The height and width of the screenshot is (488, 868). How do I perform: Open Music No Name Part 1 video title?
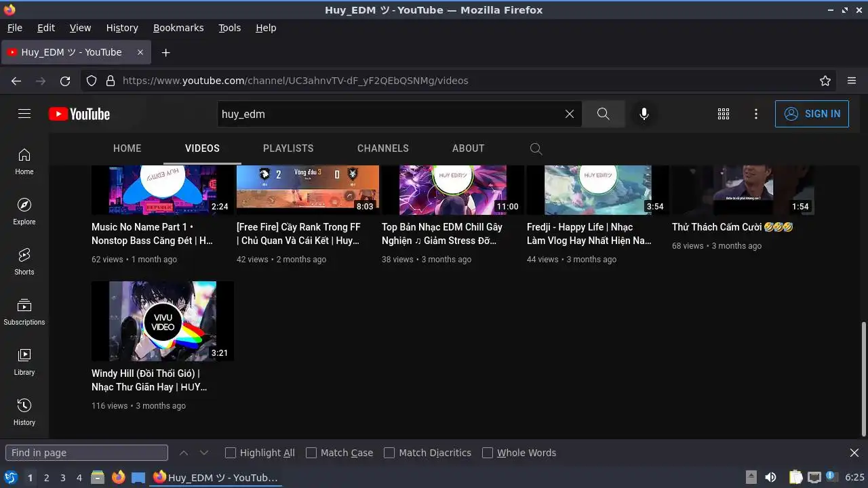(153, 234)
